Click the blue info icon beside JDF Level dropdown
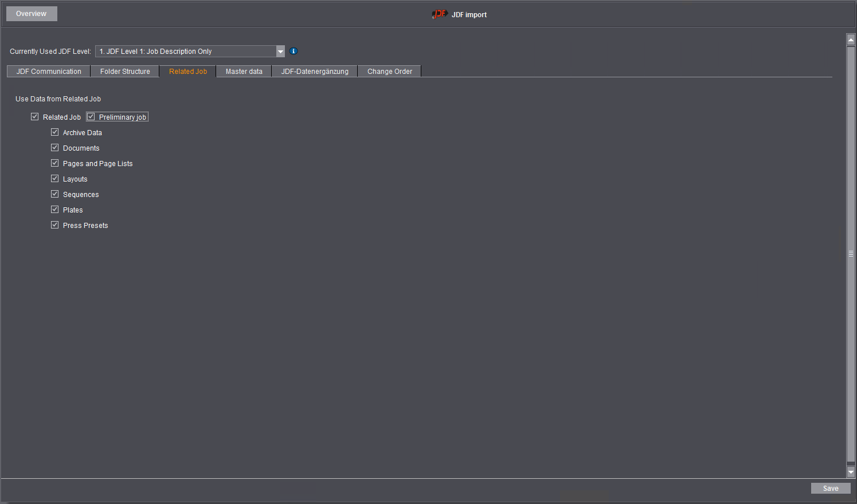This screenshot has height=504, width=857. pyautogui.click(x=294, y=51)
